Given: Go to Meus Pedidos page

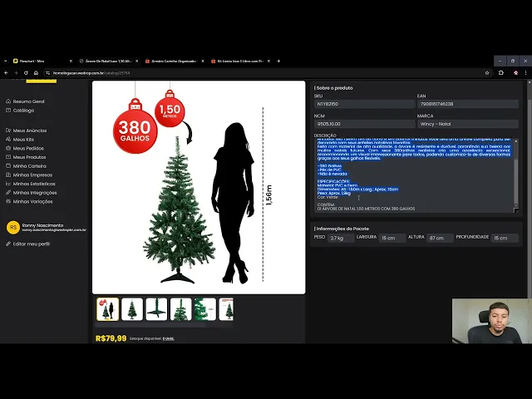Looking at the screenshot, I should coord(28,148).
